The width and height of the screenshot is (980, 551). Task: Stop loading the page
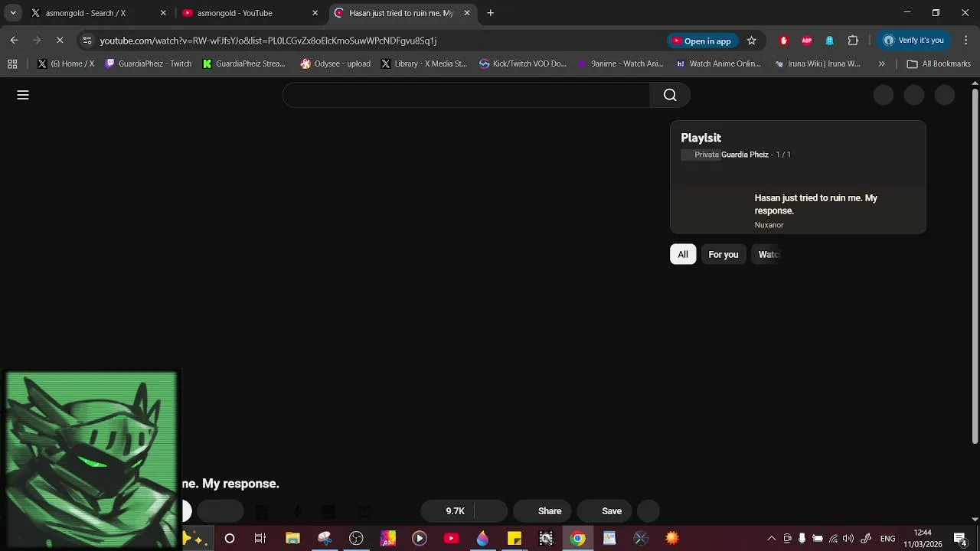tap(60, 41)
